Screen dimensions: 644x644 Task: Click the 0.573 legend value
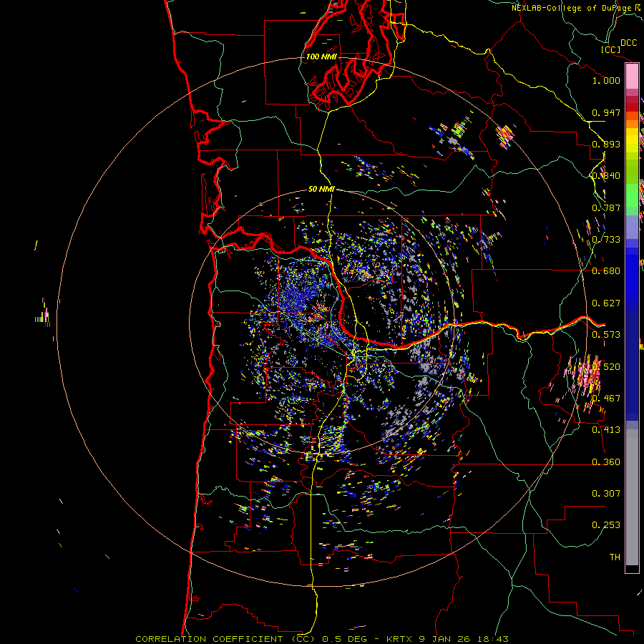pyautogui.click(x=606, y=335)
